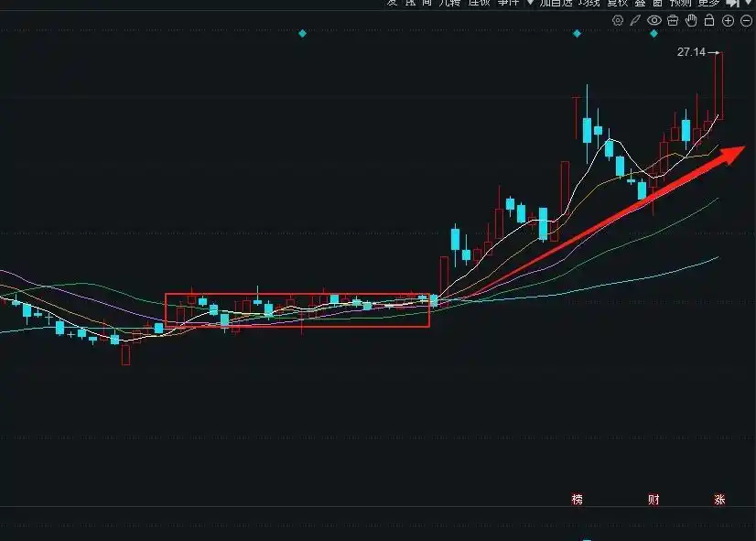Viewport: 756px width, 541px height.
Task: Zoom in with the plus circle icon
Action: (728, 20)
